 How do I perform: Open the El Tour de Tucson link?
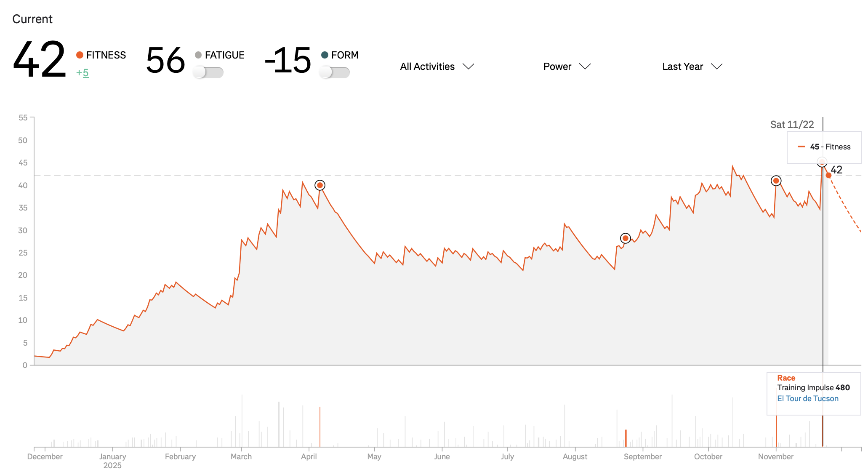[807, 398]
